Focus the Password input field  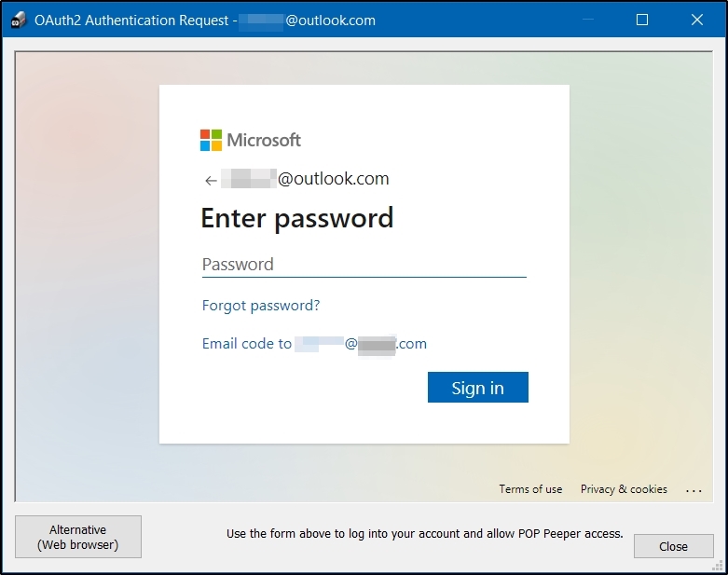[x=364, y=265]
